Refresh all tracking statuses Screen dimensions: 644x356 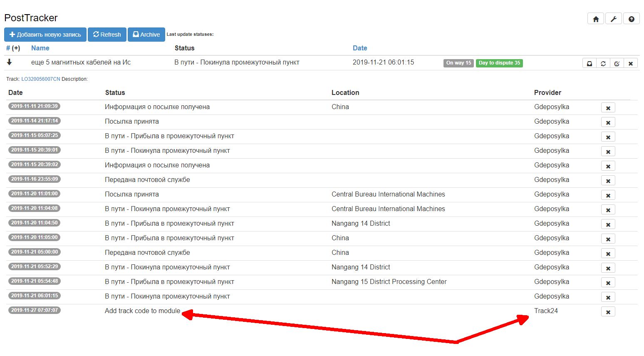(x=107, y=35)
